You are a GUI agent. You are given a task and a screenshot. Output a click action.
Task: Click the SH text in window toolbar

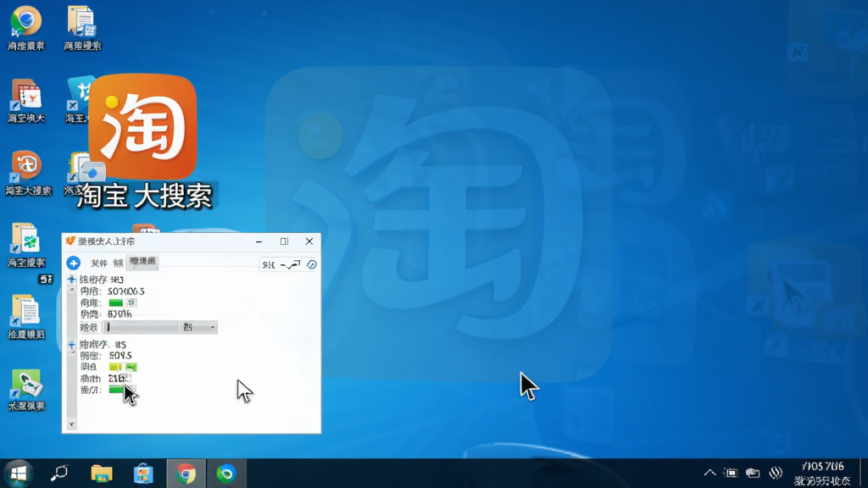(269, 265)
